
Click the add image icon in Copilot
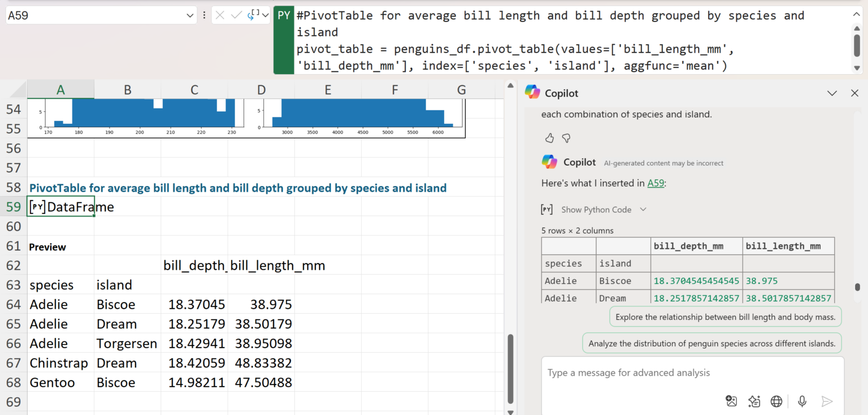[731, 401]
